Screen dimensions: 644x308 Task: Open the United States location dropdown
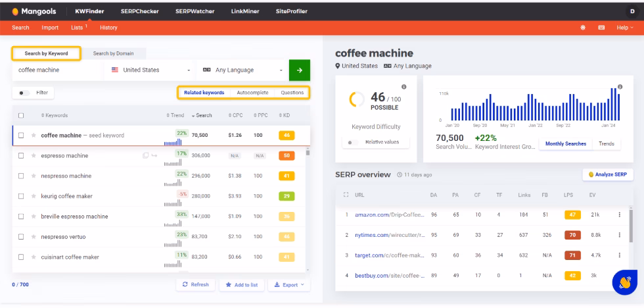151,70
